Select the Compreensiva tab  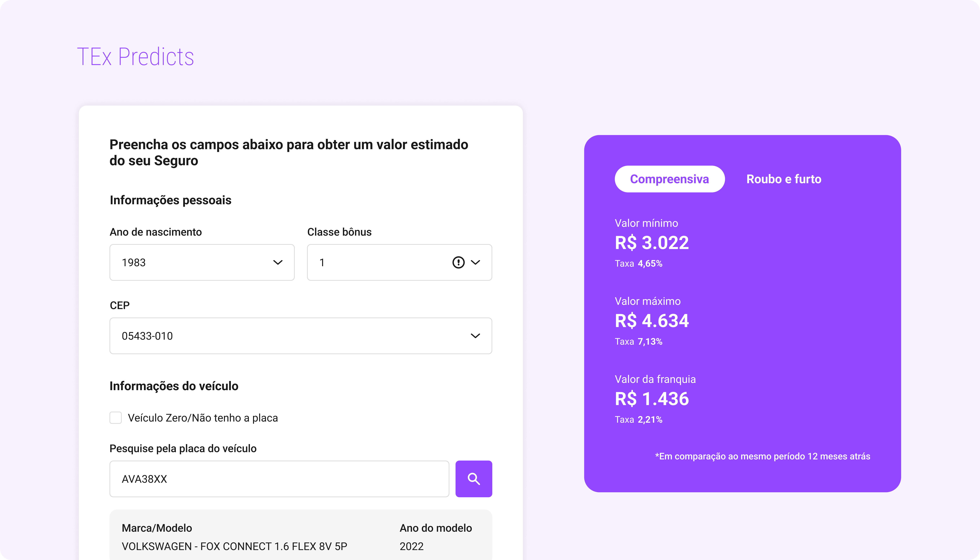[669, 179]
